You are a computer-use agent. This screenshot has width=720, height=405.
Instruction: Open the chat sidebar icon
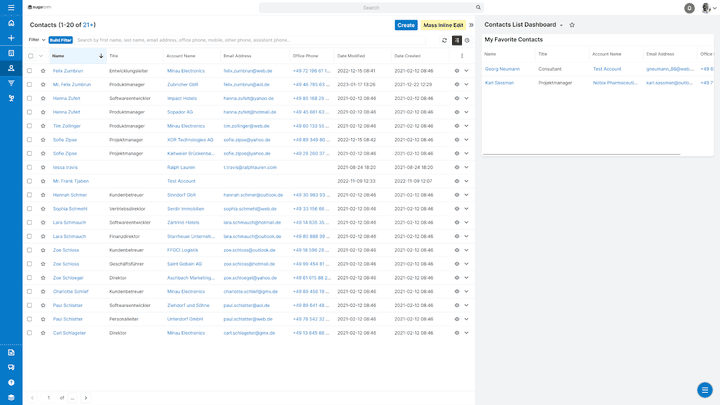pyautogui.click(x=11, y=367)
